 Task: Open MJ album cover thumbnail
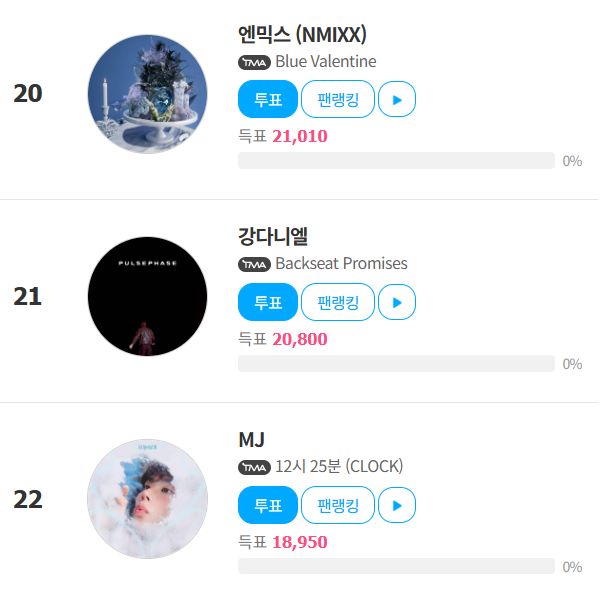(x=147, y=498)
